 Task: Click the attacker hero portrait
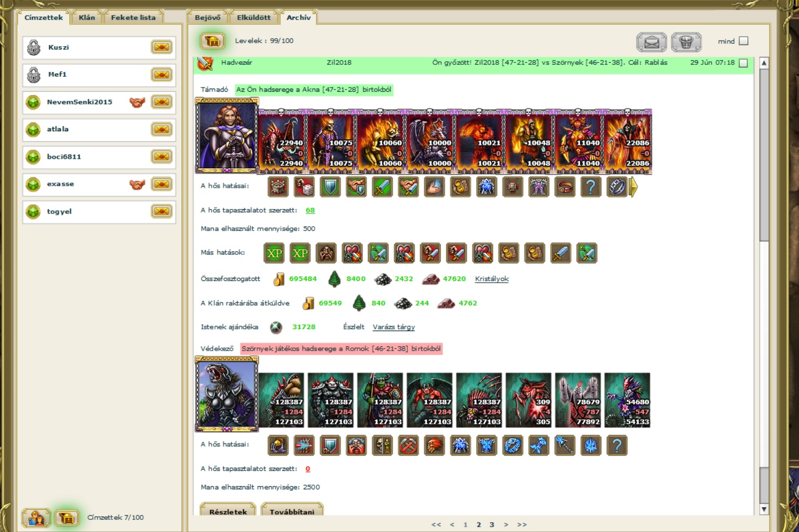tap(227, 136)
